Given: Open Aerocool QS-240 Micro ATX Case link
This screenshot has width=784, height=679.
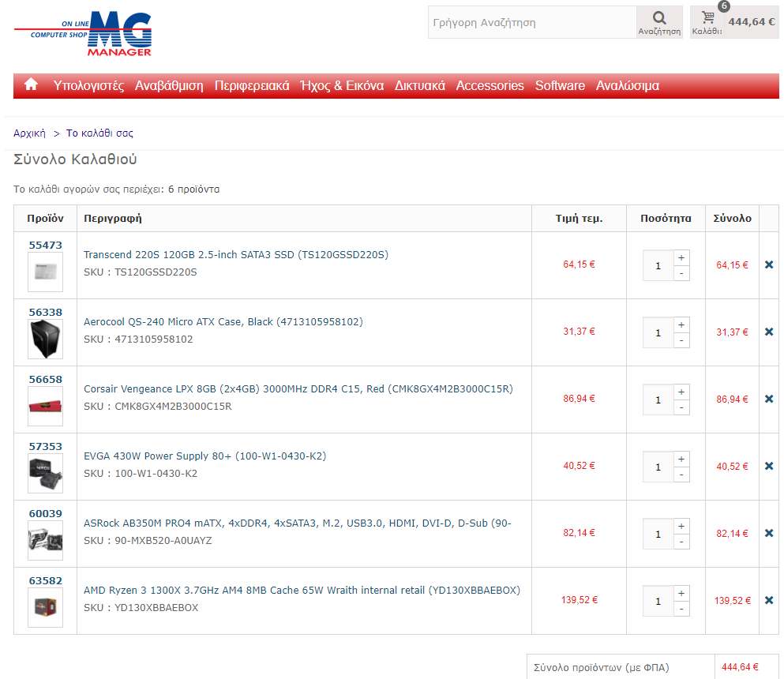Looking at the screenshot, I should pos(223,321).
